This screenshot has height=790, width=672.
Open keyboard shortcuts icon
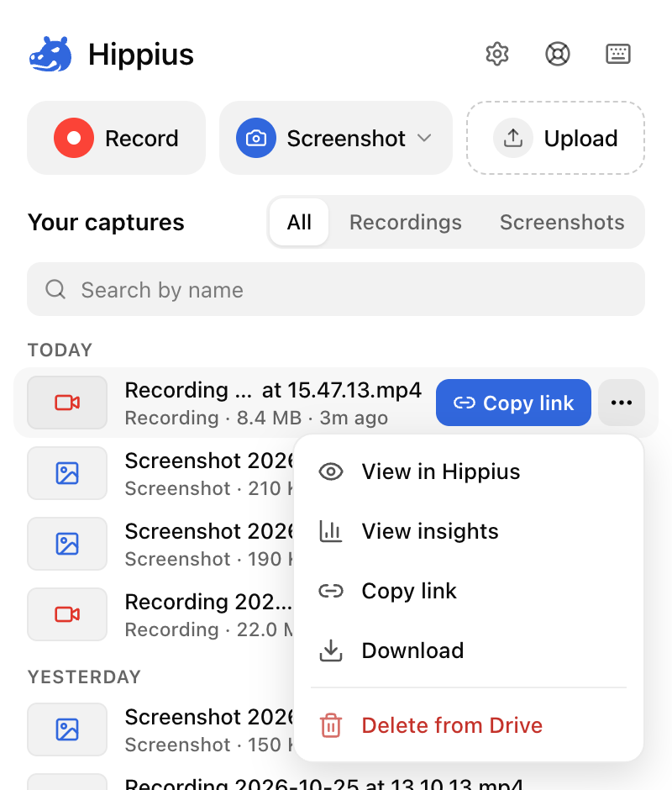618,54
